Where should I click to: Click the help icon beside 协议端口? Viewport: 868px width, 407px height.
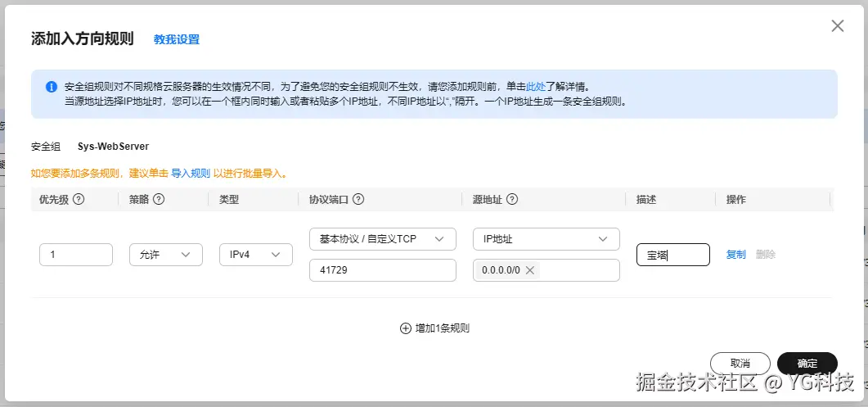pyautogui.click(x=358, y=199)
